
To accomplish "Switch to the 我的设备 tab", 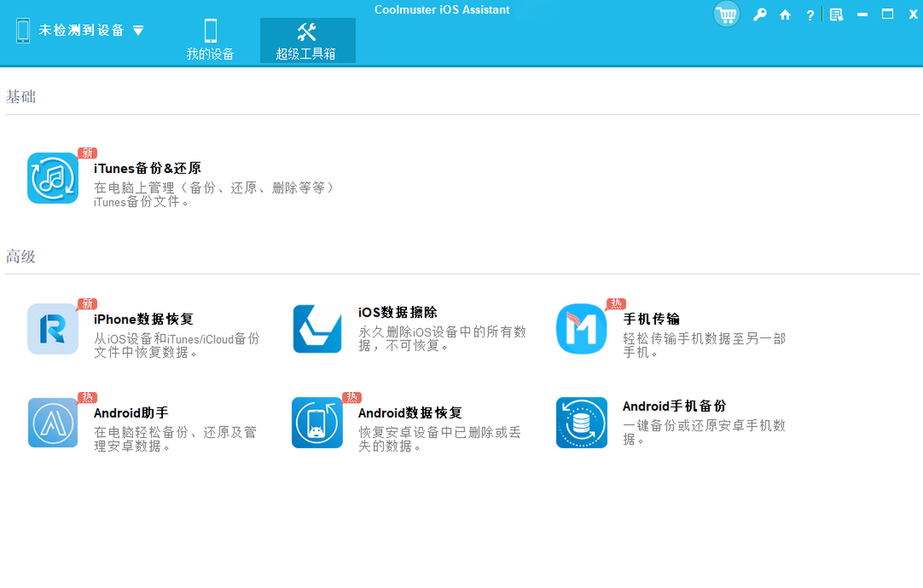I will point(210,40).
